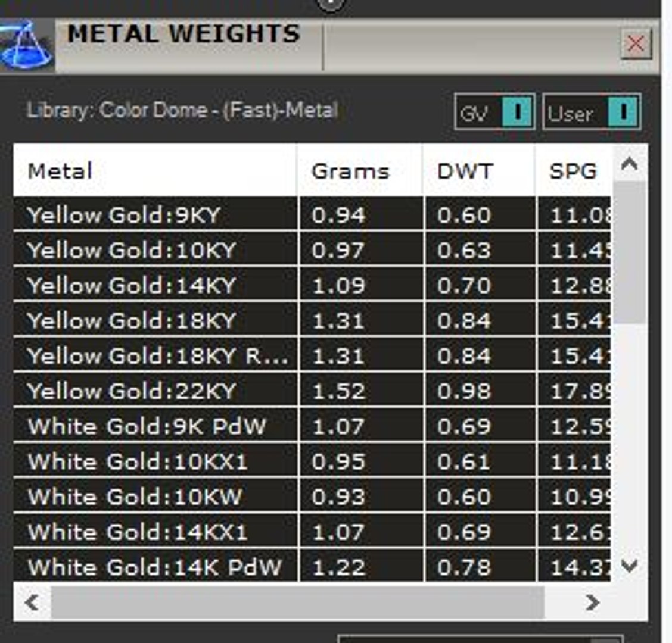
Task: Select the White Gold:14K PdW row
Action: tap(312, 566)
